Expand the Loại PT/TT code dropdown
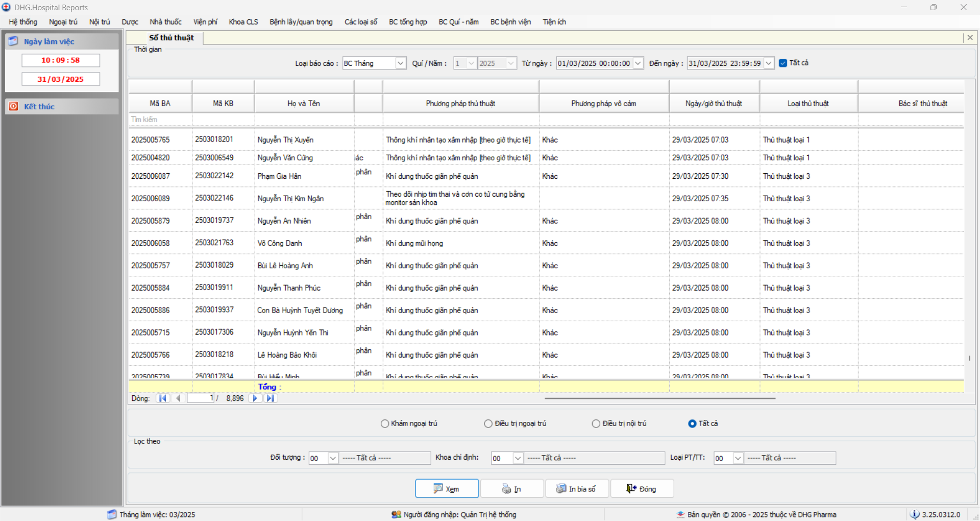The image size is (980, 521). pos(738,458)
